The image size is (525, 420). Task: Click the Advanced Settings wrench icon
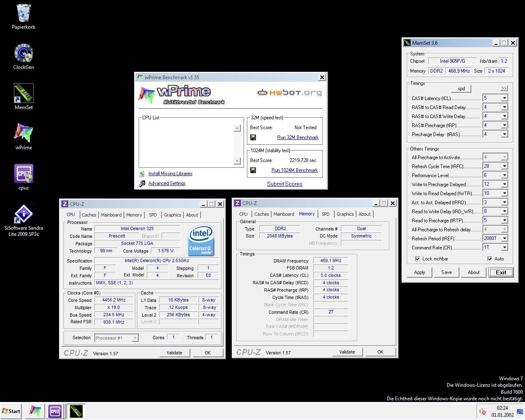[x=142, y=183]
